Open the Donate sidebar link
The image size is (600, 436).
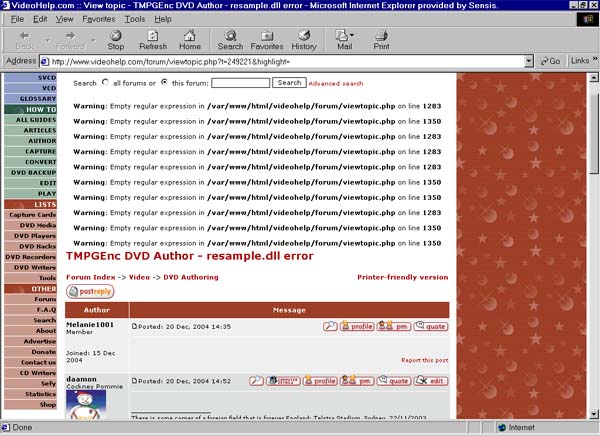pos(31,352)
